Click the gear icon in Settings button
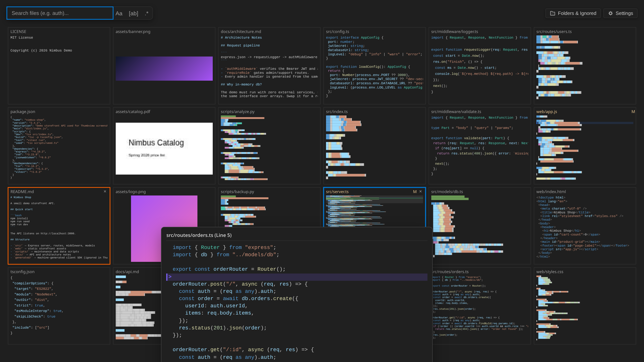The image size is (644, 362). tap(611, 13)
